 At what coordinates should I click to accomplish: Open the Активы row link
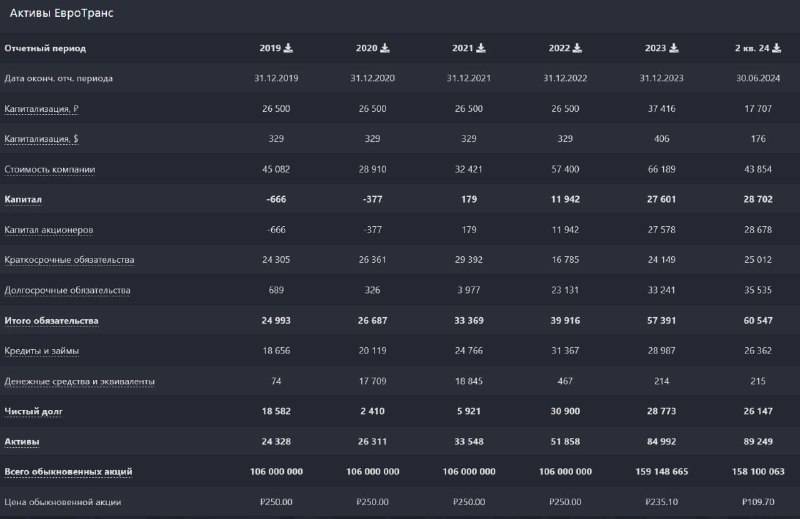click(x=21, y=441)
